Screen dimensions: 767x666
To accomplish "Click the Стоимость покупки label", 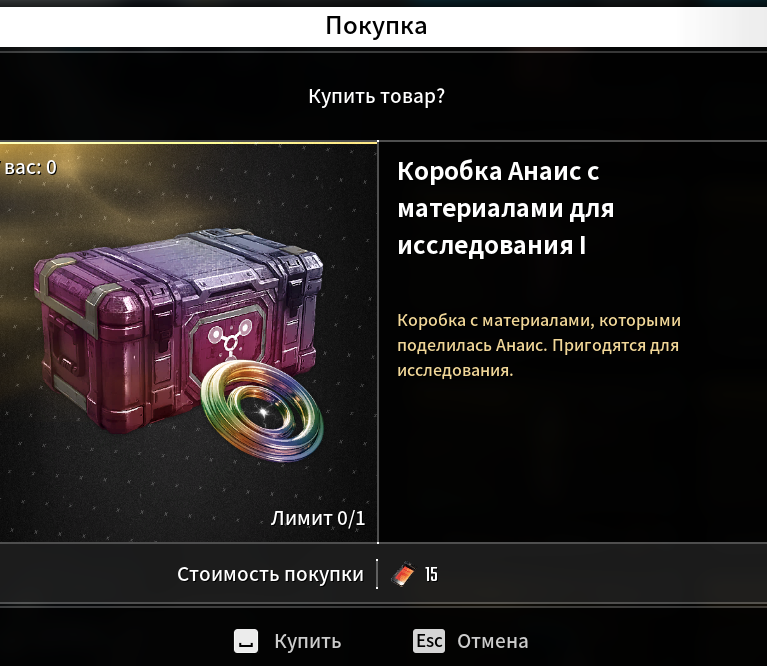I will [270, 575].
